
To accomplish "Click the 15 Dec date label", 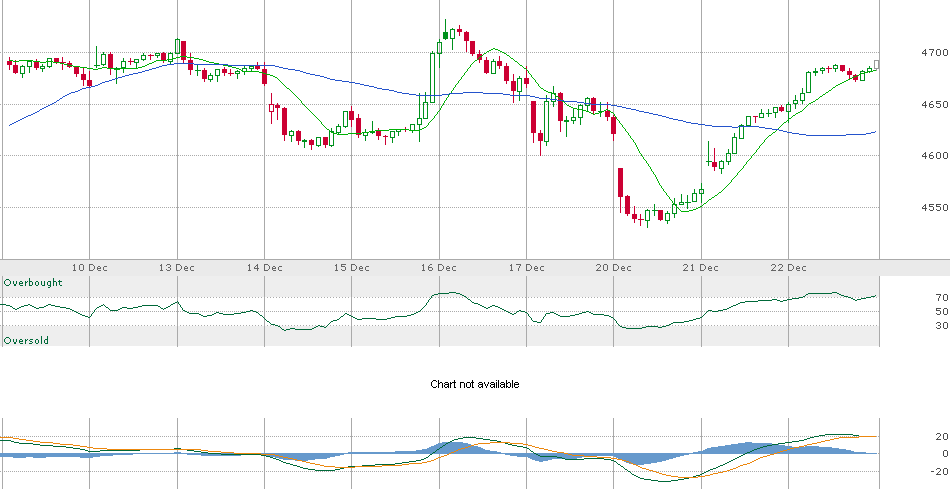I will 352,267.
